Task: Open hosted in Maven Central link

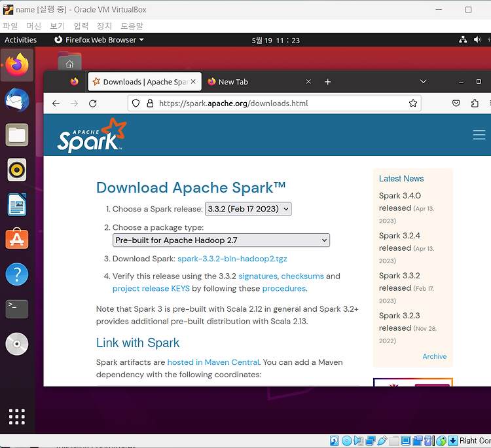Action: [x=213, y=362]
